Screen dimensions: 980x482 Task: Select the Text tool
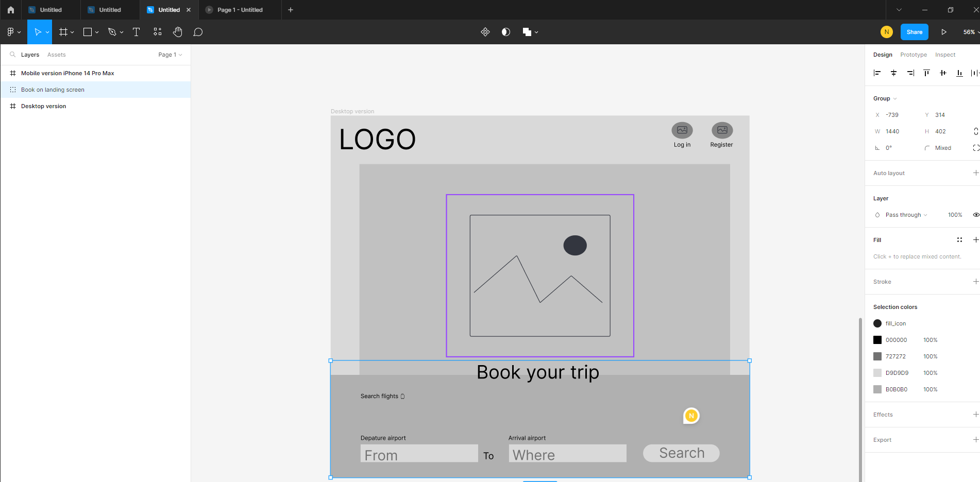[136, 32]
